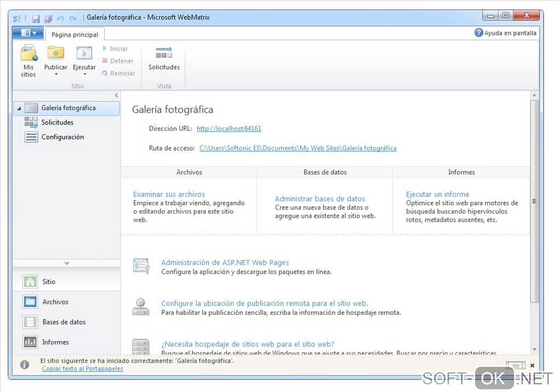
Task: Open Configure la ubicación de publicación remota
Action: coord(265,303)
